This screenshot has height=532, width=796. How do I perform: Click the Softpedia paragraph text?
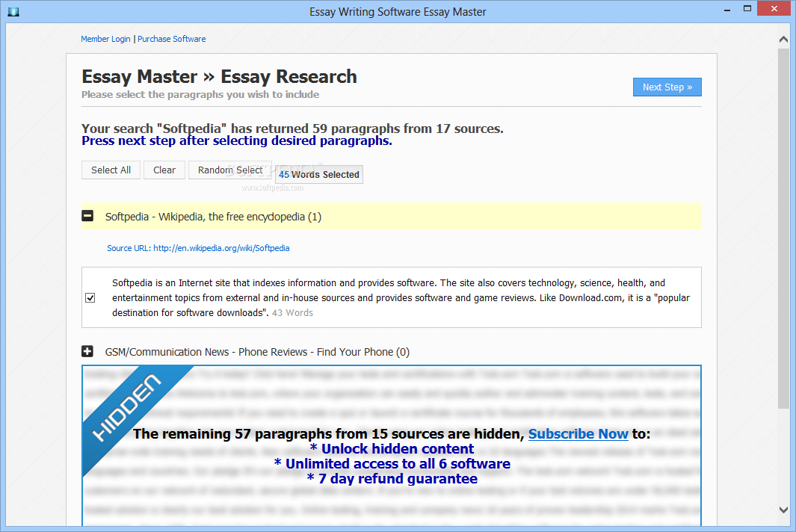(401, 297)
